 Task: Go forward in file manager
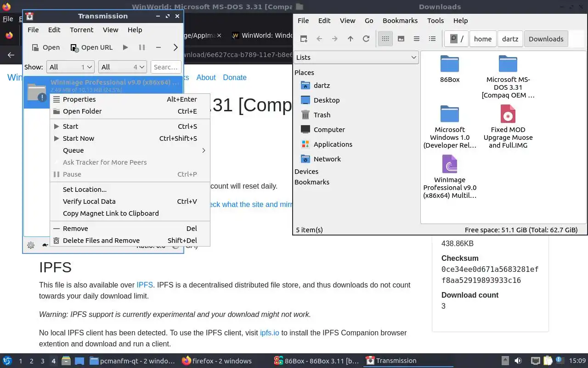pos(335,39)
